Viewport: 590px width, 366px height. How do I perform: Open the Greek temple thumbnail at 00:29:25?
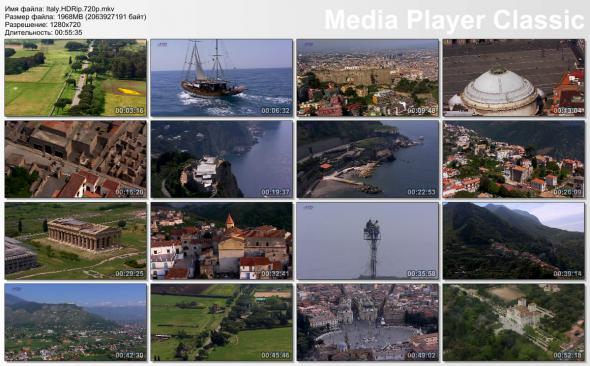[75, 241]
